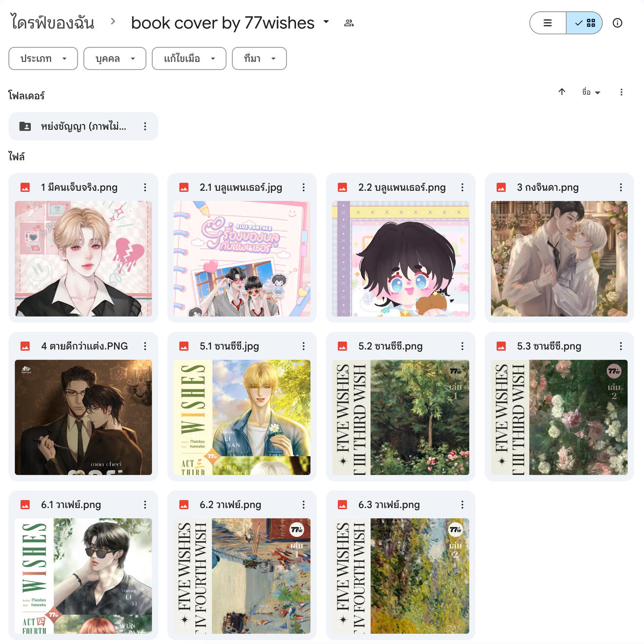Image resolution: width=644 pixels, height=644 pixels.
Task: Open the shared people icon beside folder title
Action: [x=349, y=23]
